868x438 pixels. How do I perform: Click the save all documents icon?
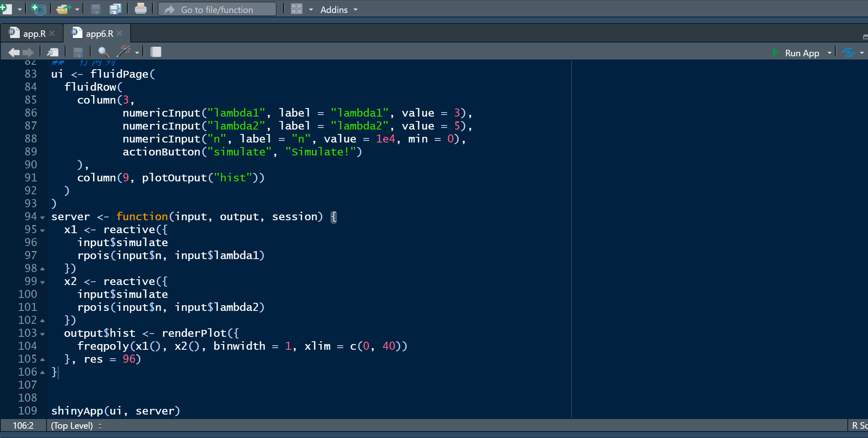(116, 9)
